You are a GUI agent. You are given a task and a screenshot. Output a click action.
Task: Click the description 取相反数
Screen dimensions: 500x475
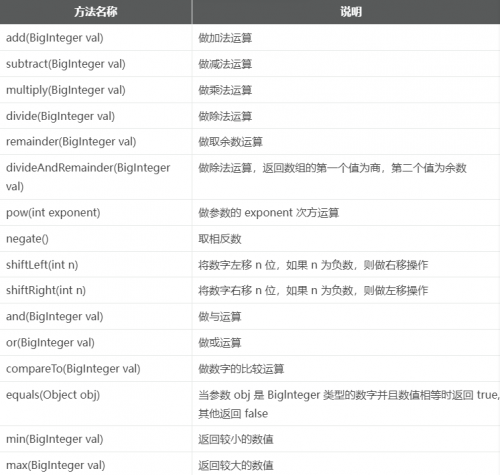coord(220,239)
